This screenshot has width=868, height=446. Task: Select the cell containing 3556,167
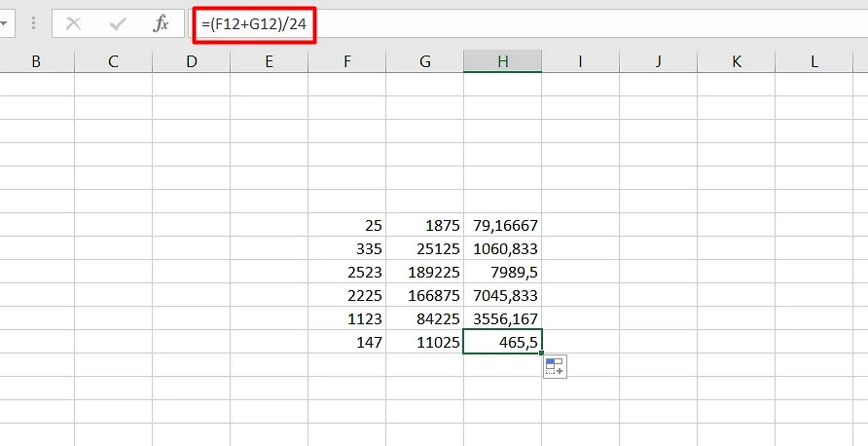(x=502, y=318)
